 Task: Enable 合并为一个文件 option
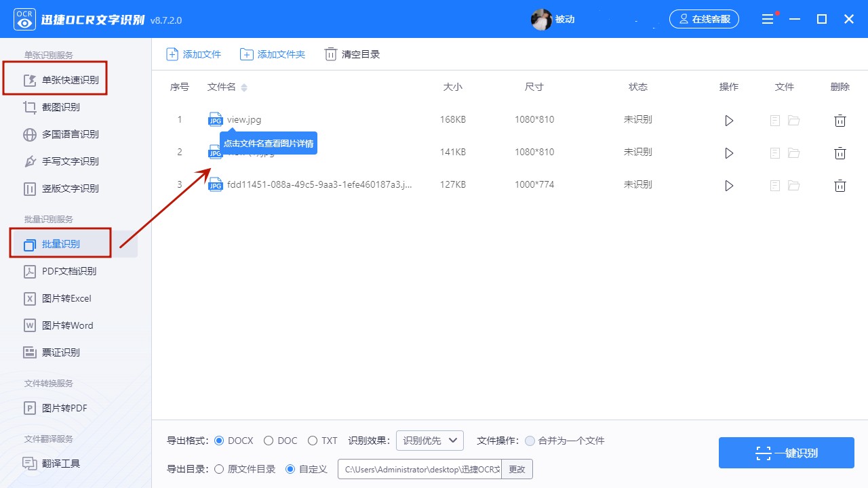530,441
